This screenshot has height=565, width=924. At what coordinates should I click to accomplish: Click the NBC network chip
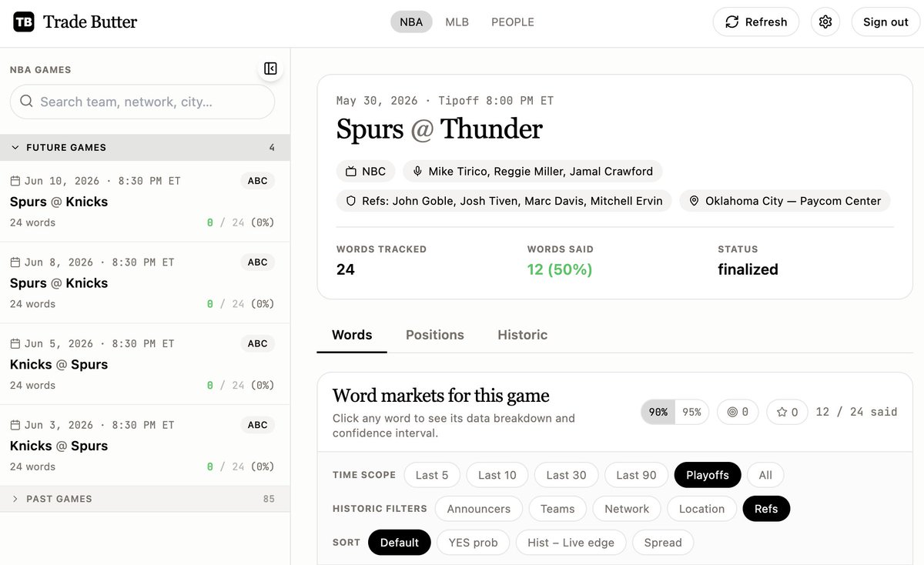pyautogui.click(x=366, y=172)
